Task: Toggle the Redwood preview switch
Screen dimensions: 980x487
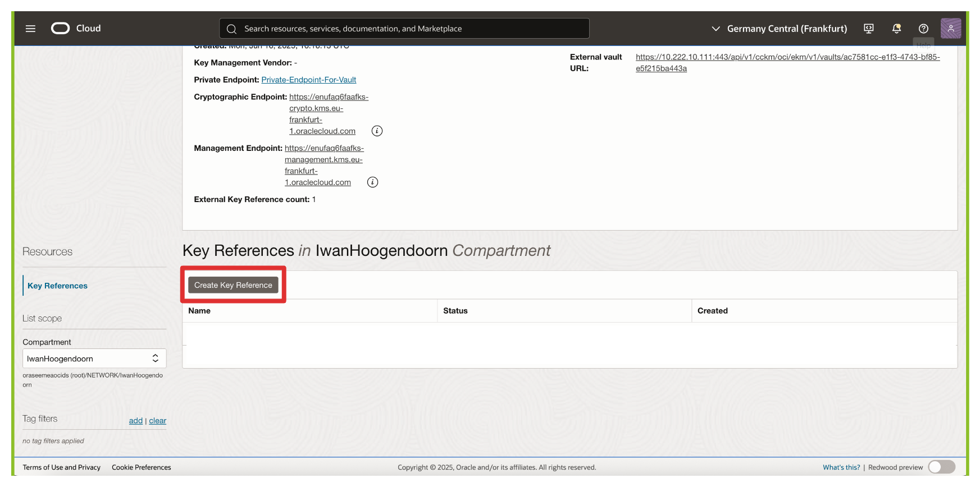Action: [x=941, y=467]
